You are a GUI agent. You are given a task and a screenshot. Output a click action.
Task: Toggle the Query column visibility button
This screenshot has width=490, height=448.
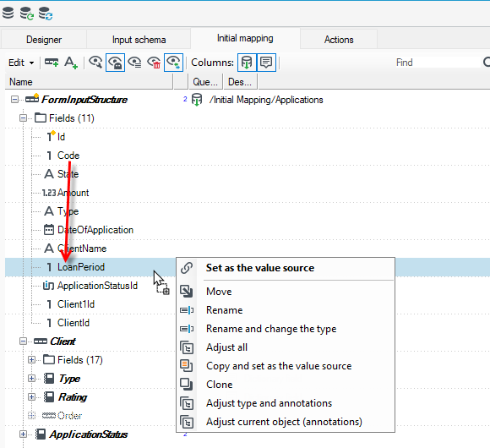[247, 63]
